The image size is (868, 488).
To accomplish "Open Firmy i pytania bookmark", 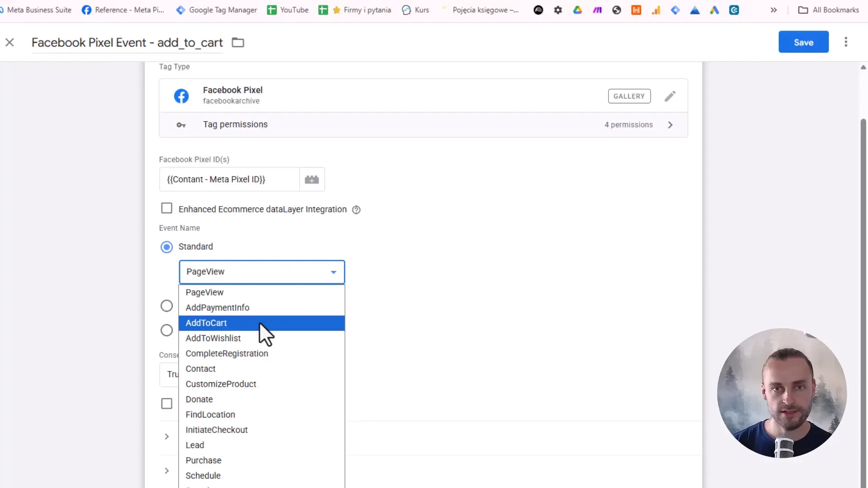I will [x=355, y=10].
